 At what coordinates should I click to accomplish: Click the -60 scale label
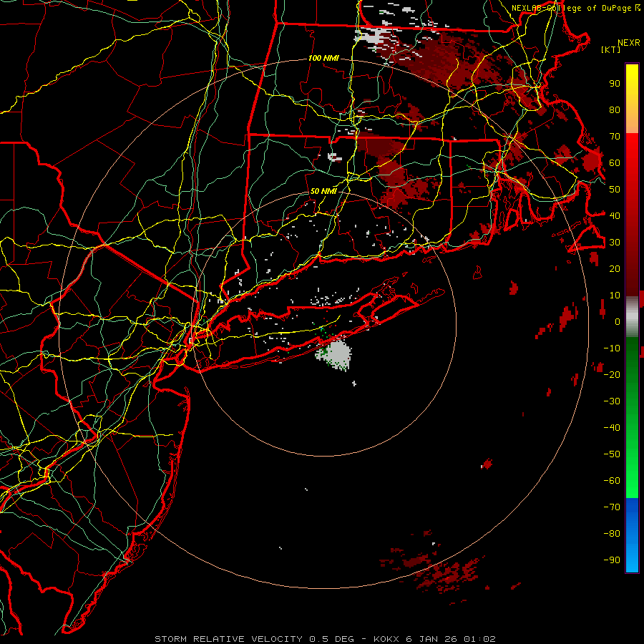(x=612, y=481)
